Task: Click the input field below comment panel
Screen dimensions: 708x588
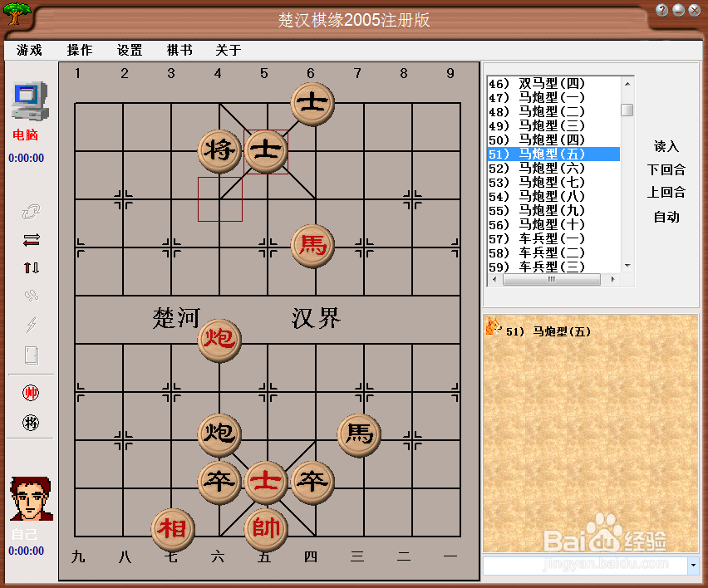Action: (585, 565)
